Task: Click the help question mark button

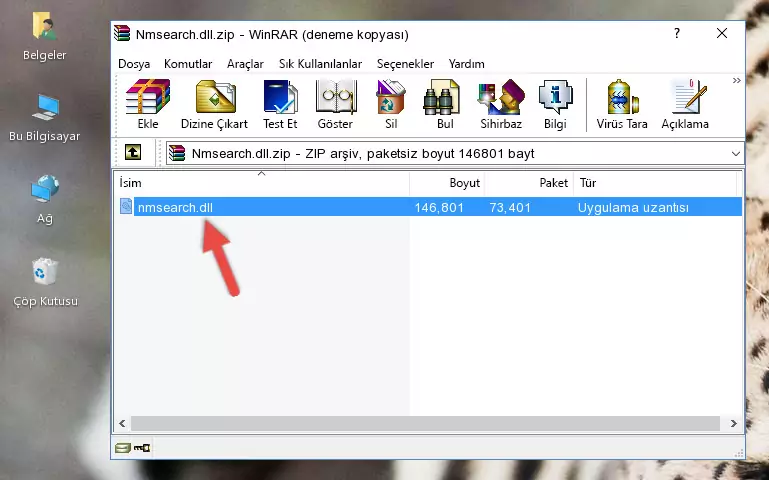Action: point(677,33)
